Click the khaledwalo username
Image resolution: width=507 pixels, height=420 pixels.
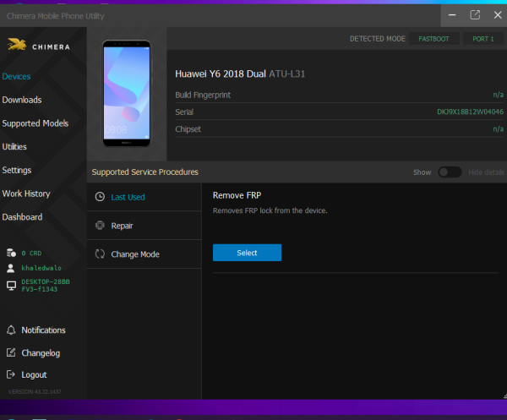click(41, 268)
